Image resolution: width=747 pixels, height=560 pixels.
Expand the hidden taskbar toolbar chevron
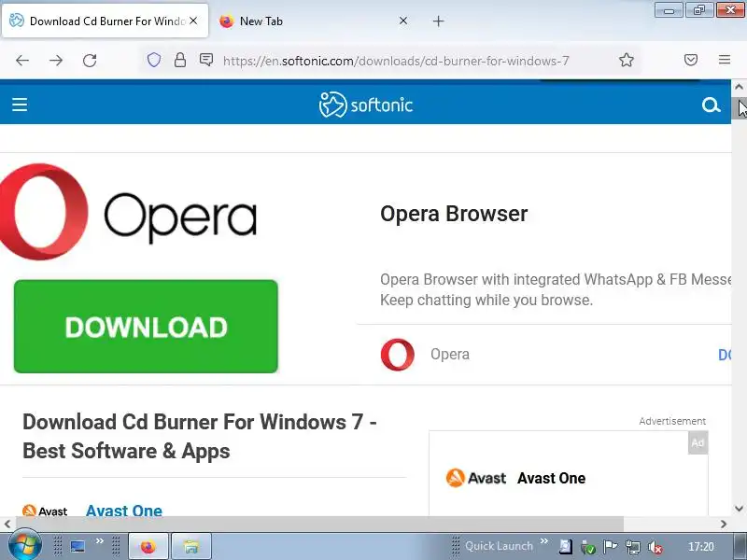(x=100, y=541)
